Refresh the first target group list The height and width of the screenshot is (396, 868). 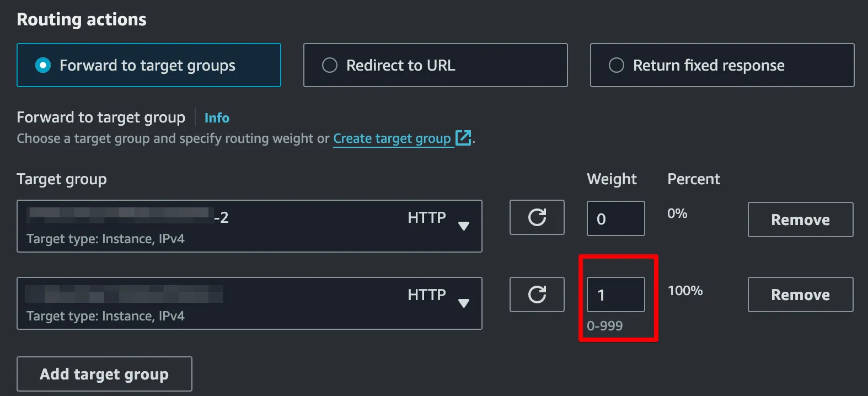537,217
